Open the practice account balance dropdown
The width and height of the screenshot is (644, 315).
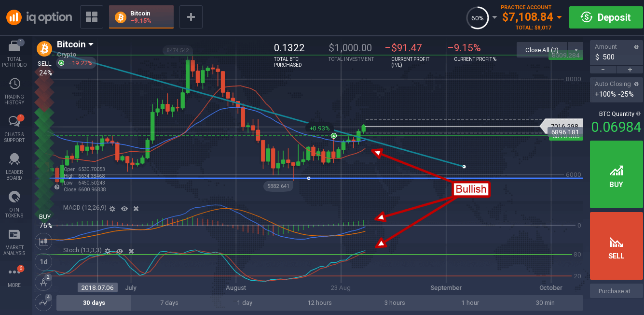click(559, 17)
